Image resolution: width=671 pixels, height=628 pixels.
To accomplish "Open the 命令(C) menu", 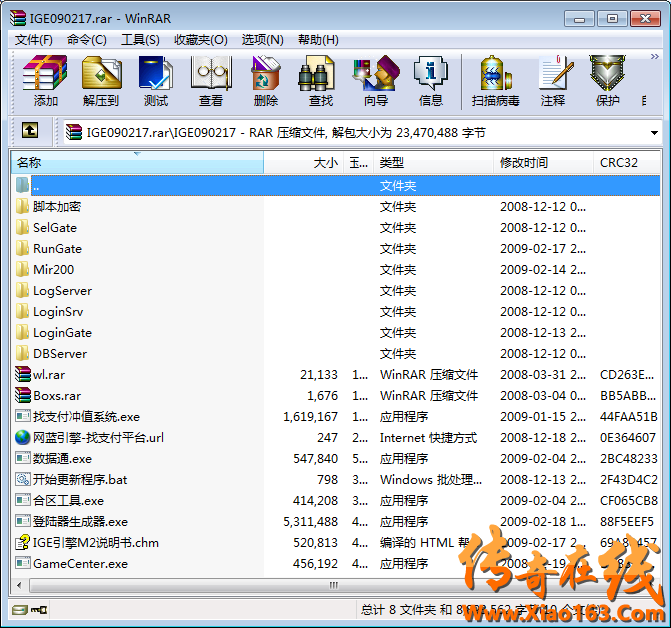I will point(87,40).
